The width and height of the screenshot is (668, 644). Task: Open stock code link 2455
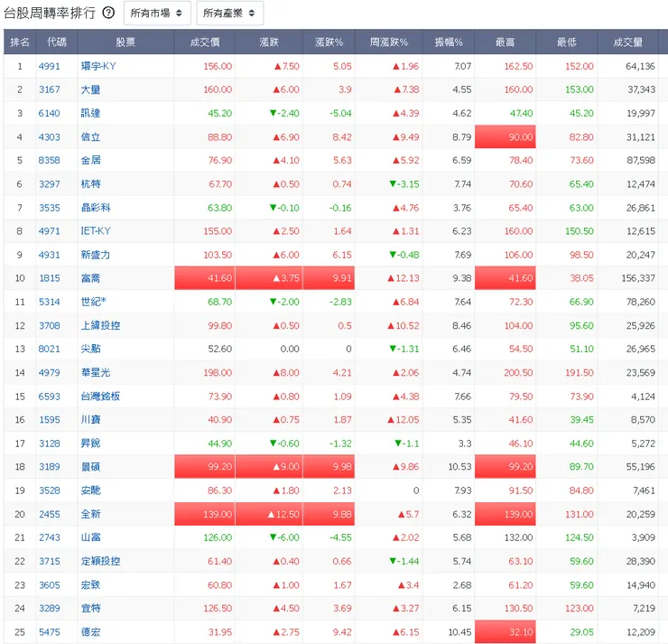[x=50, y=514]
